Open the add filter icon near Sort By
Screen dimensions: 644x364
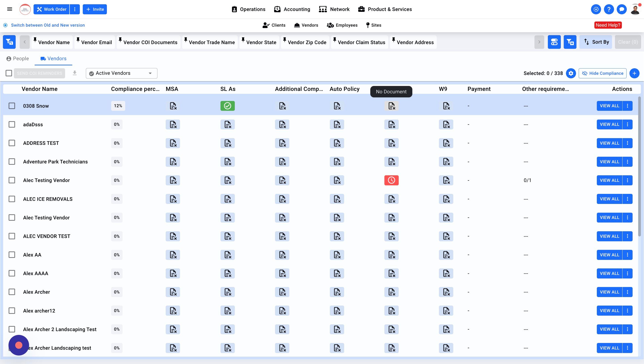tap(570, 42)
